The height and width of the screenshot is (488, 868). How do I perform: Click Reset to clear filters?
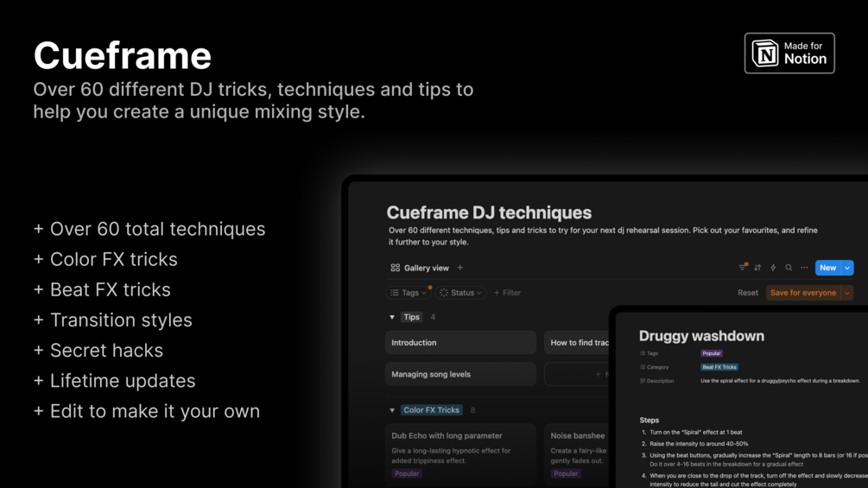pos(748,293)
